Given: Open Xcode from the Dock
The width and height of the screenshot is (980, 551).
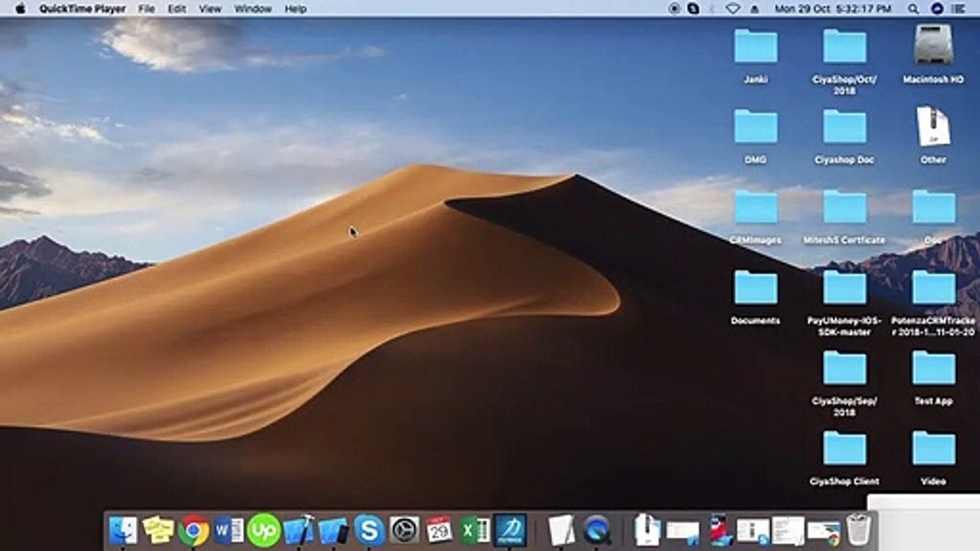Looking at the screenshot, I should [x=299, y=530].
